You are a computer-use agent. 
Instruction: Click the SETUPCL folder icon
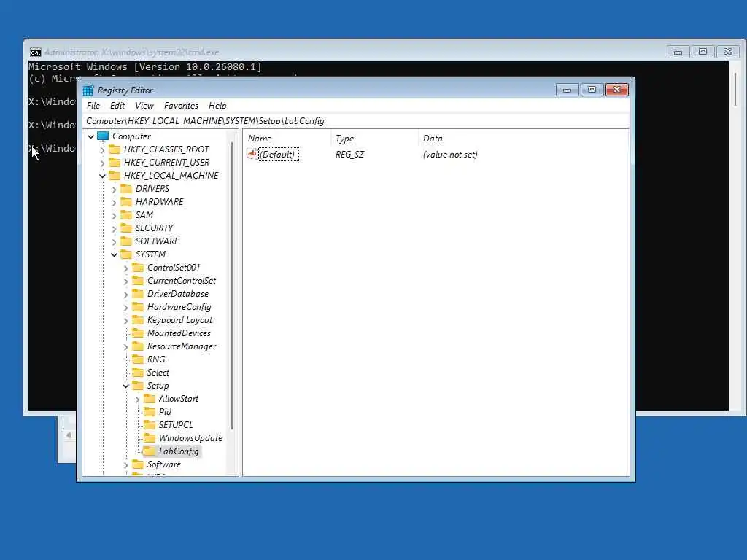150,425
